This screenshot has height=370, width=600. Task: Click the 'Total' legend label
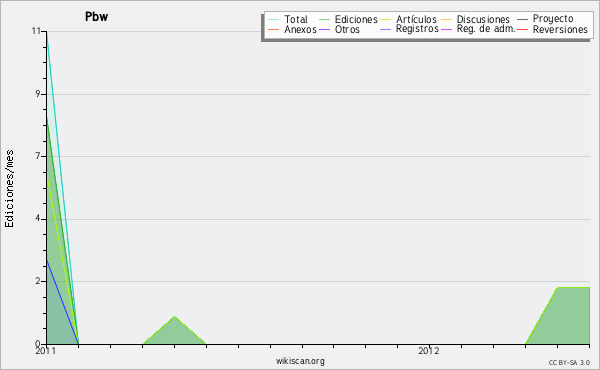296,19
